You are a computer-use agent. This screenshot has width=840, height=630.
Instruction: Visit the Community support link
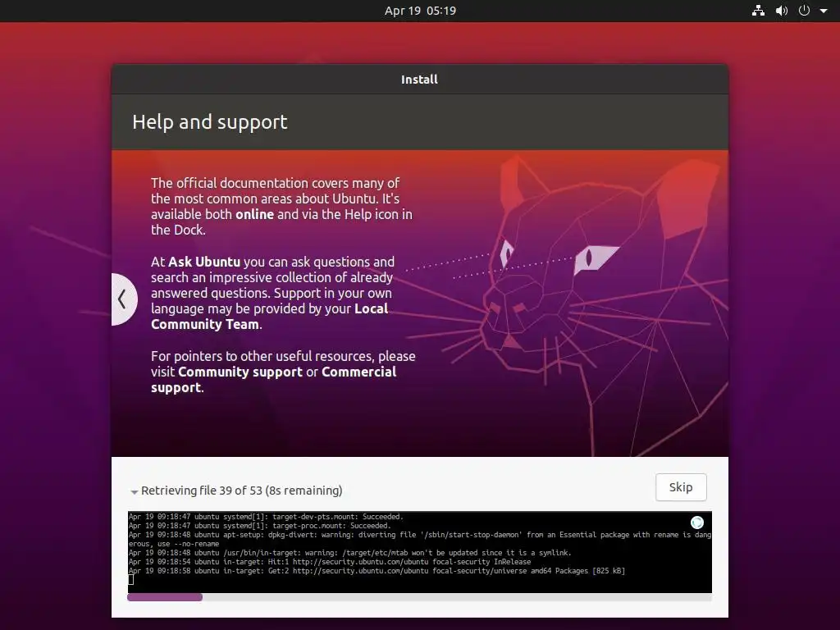(x=240, y=372)
